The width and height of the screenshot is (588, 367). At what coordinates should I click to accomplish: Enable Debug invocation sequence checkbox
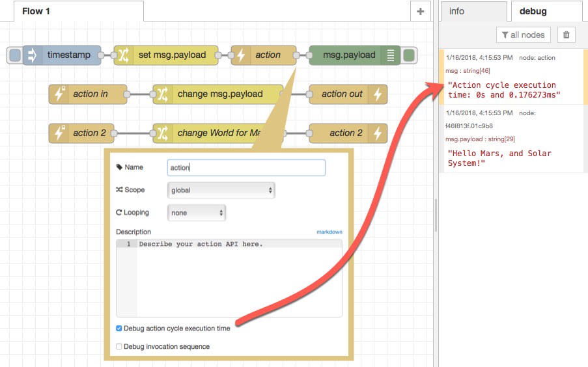click(119, 346)
